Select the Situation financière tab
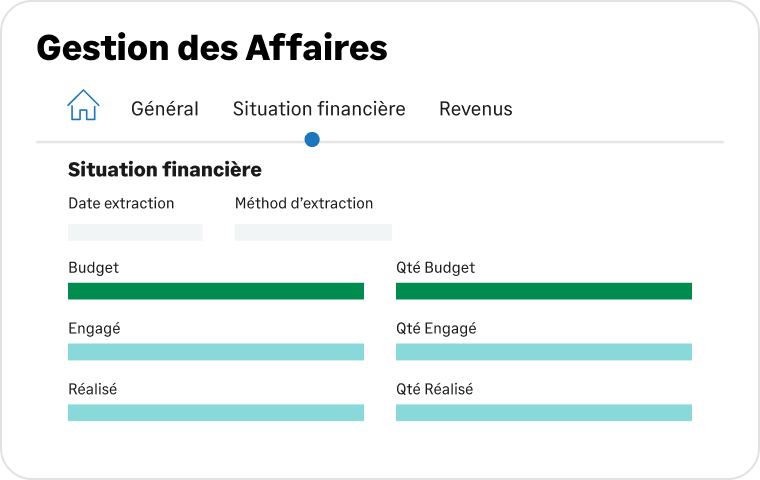 click(x=319, y=109)
